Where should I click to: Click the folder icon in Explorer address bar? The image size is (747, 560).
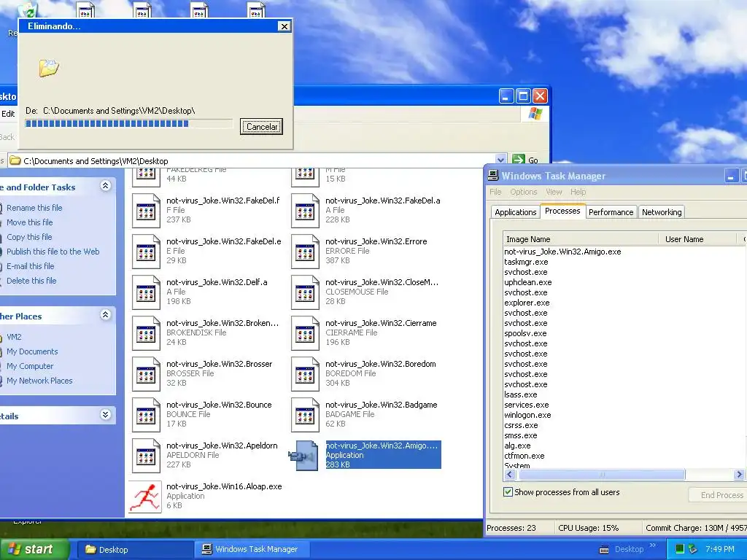point(15,160)
